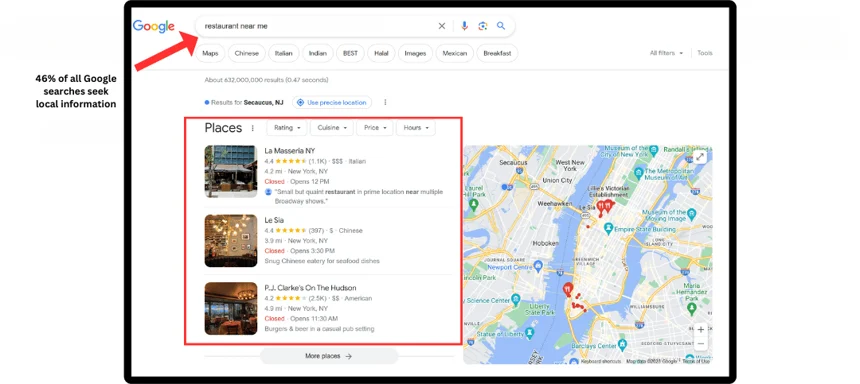The height and width of the screenshot is (384, 860).
Task: Open the three-dot menu next to Places heading
Action: click(252, 128)
